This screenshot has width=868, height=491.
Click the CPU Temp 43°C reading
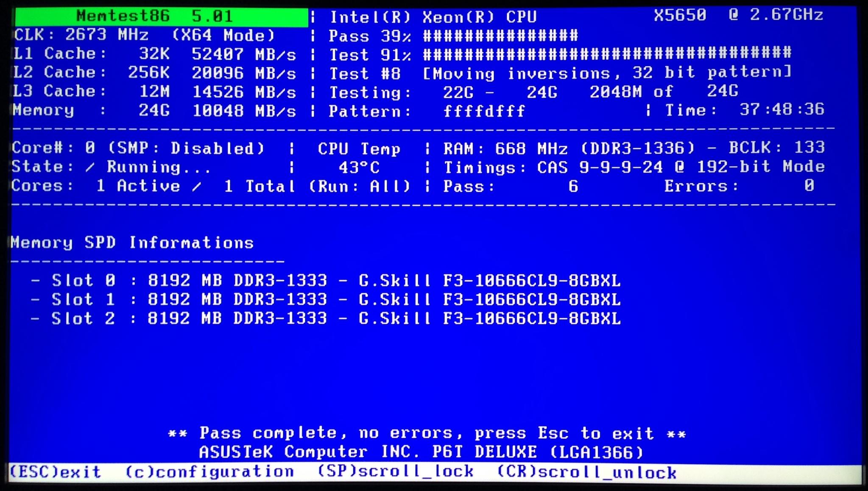359,167
